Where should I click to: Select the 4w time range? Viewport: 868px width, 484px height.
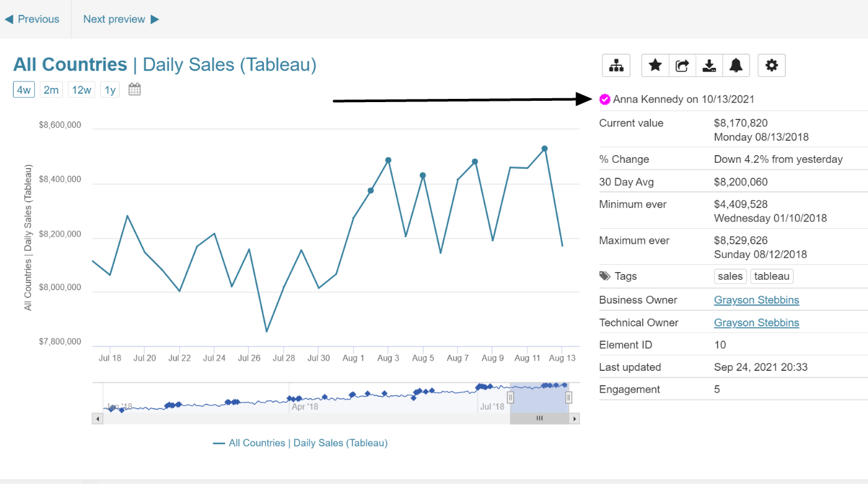pos(24,90)
